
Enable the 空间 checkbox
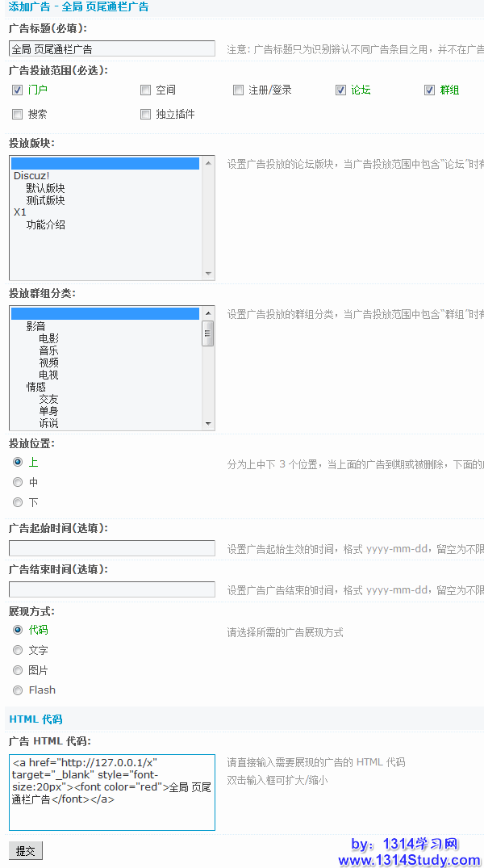(146, 90)
